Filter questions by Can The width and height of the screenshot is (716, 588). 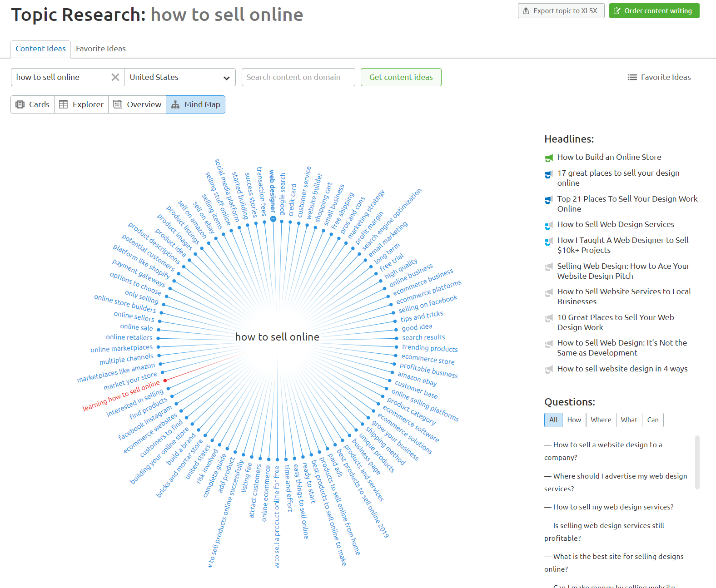pyautogui.click(x=653, y=420)
